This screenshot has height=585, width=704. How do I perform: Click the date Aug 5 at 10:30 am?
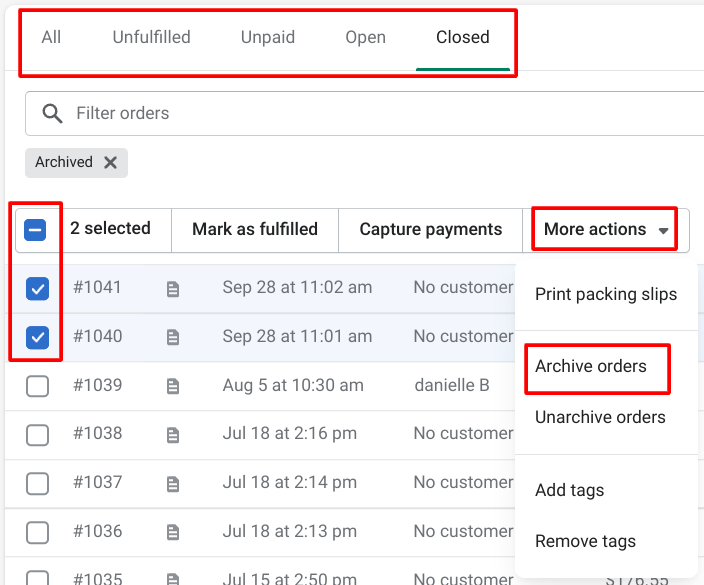[x=293, y=385]
